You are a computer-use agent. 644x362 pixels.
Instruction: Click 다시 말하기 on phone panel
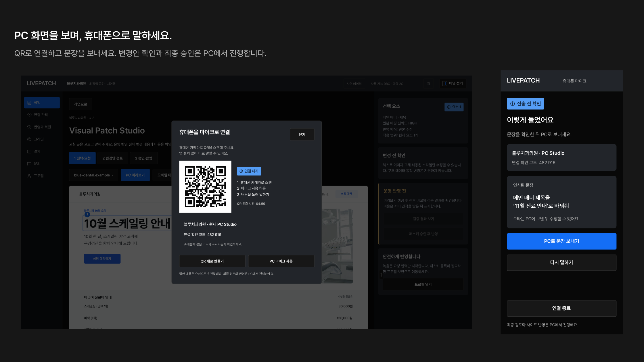pyautogui.click(x=561, y=263)
